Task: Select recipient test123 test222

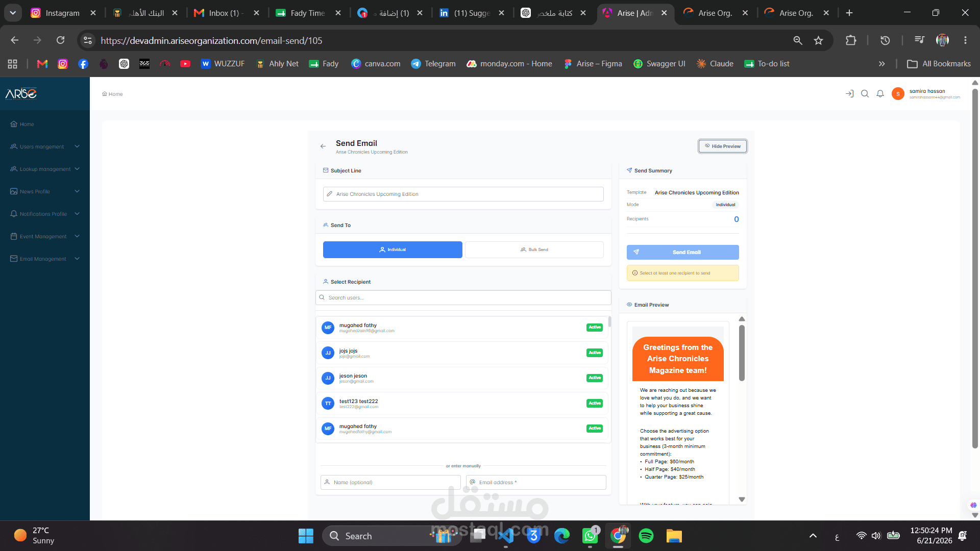Action: 462,403
